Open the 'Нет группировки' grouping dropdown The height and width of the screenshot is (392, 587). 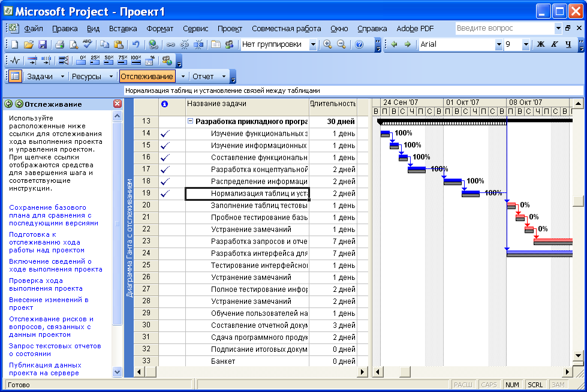tap(312, 44)
